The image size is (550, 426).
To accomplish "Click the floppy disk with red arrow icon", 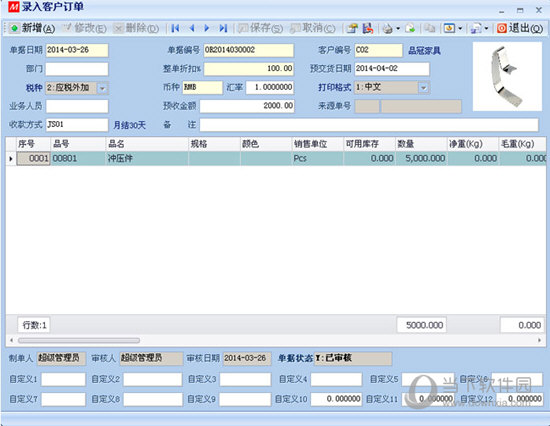I will (368, 28).
